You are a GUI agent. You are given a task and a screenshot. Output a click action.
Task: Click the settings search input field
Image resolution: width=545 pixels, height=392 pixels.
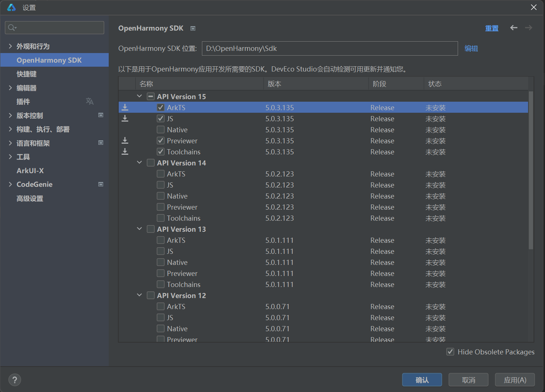[x=55, y=28]
